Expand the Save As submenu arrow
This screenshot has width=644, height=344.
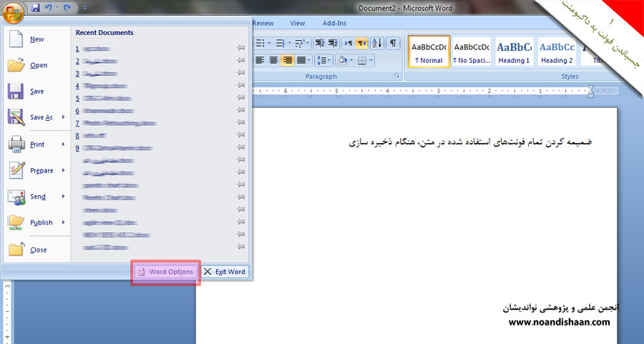(x=63, y=117)
